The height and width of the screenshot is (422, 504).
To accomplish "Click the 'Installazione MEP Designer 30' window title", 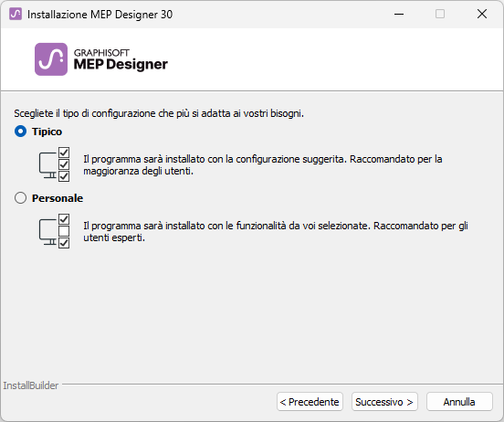I will [100, 15].
